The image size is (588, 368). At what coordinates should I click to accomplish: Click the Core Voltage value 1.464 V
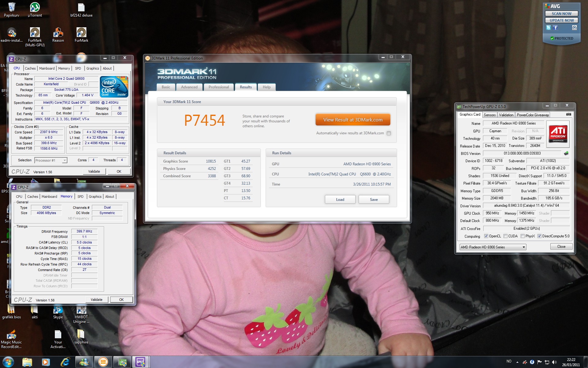(x=88, y=95)
